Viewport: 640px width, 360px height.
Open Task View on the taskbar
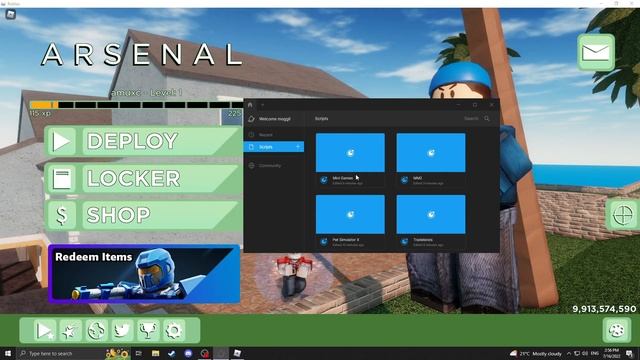(x=139, y=353)
